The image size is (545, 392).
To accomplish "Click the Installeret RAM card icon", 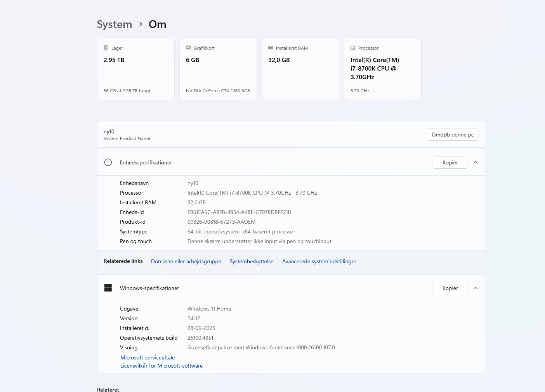I will coord(271,48).
